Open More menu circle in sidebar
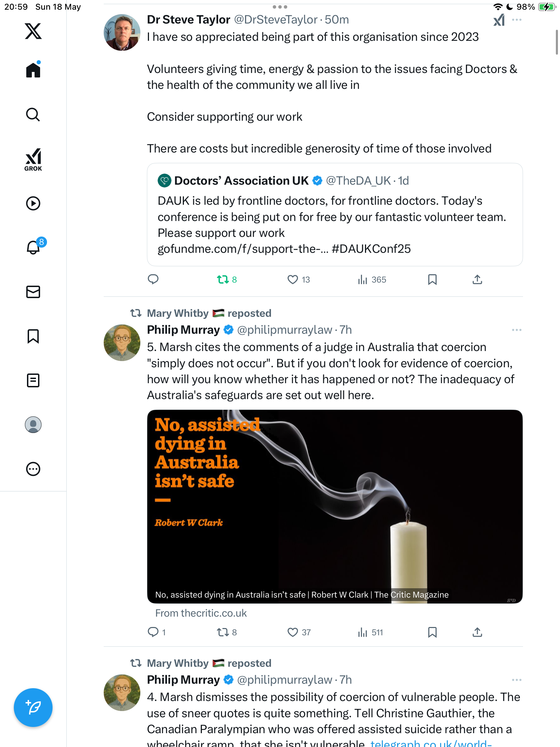Screen dimensions: 560x747 click(33, 469)
